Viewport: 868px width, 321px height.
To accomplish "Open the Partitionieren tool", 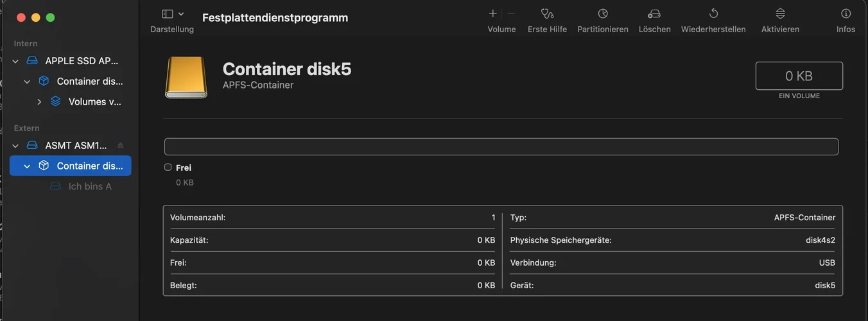I will coord(603,13).
